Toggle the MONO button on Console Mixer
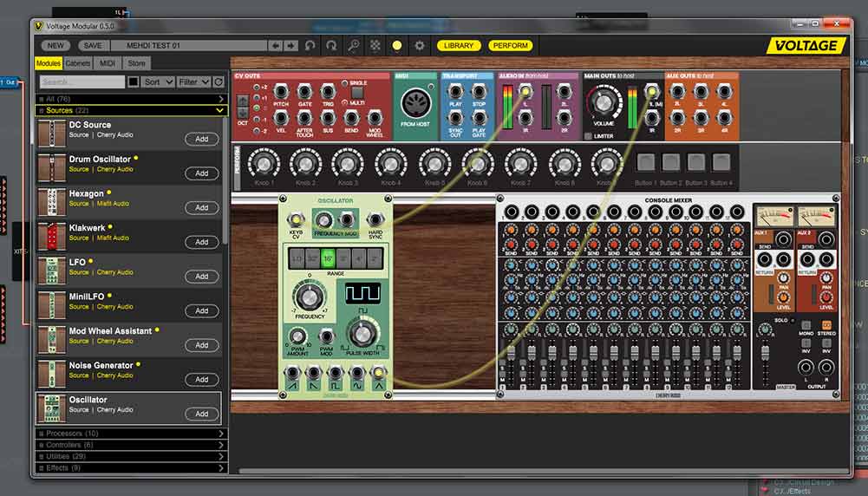This screenshot has height=496, width=868. point(806,325)
